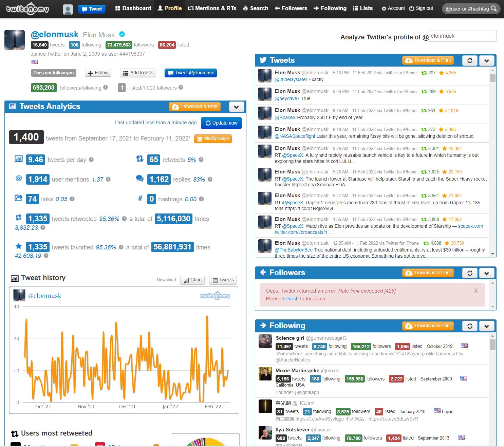Open the Following panel dropdown arrow
The height and width of the screenshot is (447, 504).
(x=487, y=326)
